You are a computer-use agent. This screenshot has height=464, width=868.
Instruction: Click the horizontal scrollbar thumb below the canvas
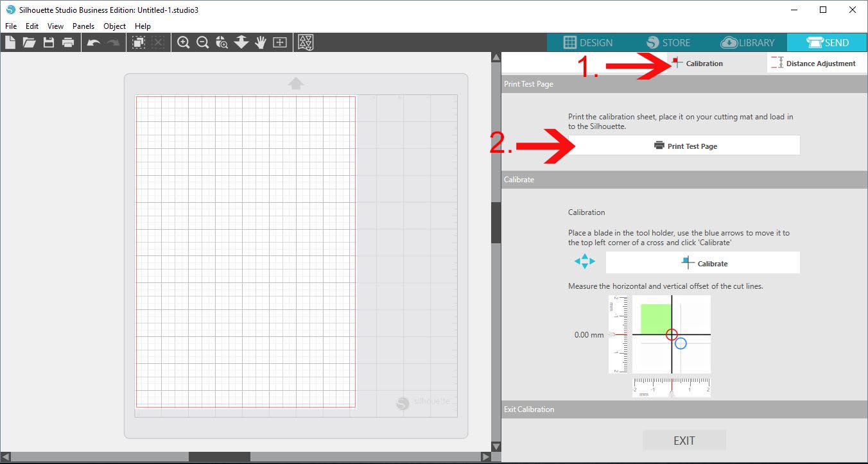[219, 457]
